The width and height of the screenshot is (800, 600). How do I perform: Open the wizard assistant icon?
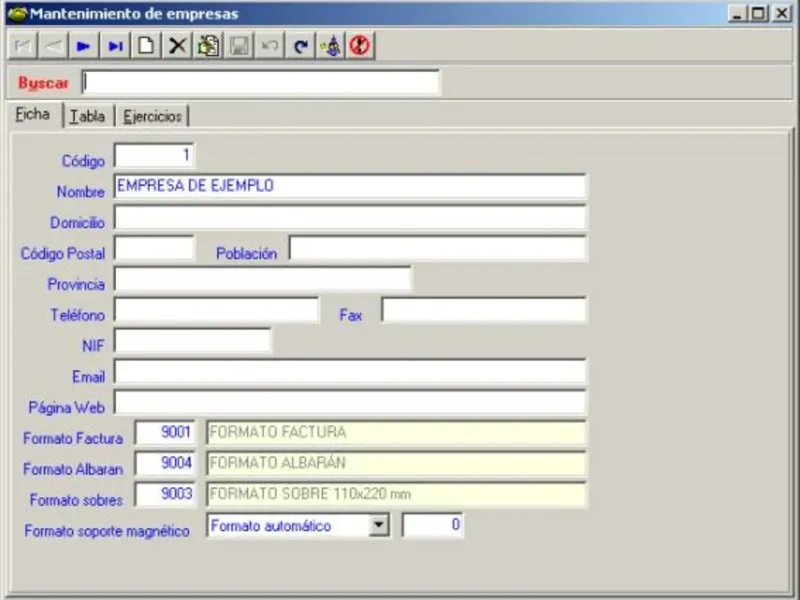331,46
